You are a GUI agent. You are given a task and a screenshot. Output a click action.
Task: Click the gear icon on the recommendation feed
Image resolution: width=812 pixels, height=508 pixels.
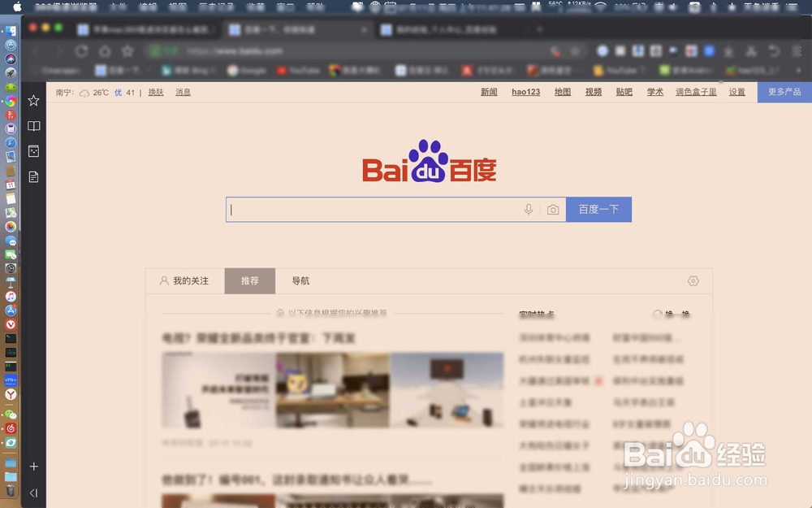[693, 280]
